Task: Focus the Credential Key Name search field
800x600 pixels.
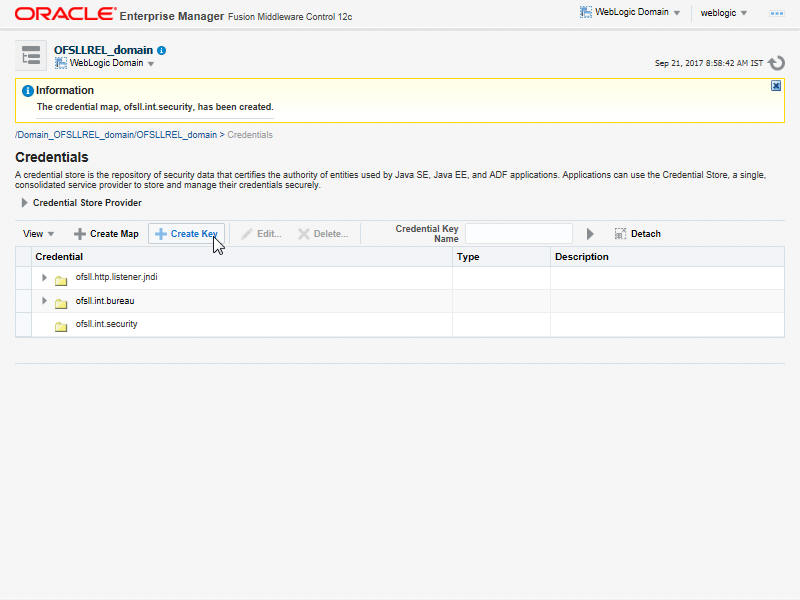Action: coord(518,234)
